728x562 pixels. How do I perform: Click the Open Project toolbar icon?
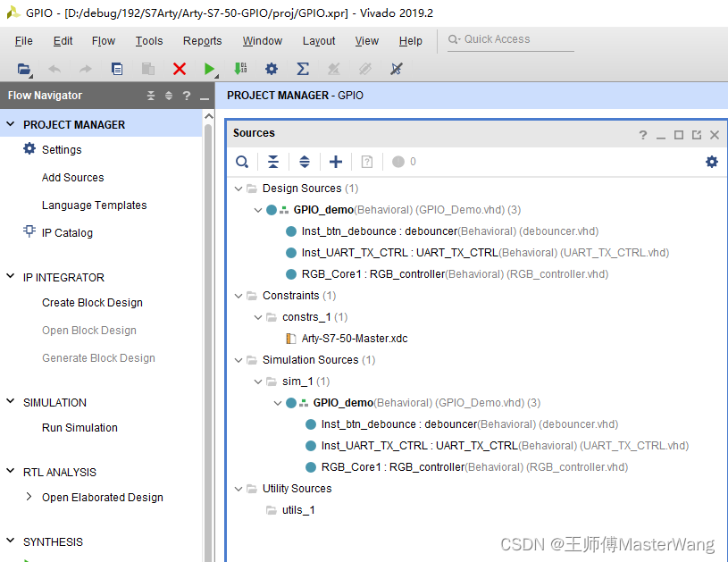pos(24,69)
